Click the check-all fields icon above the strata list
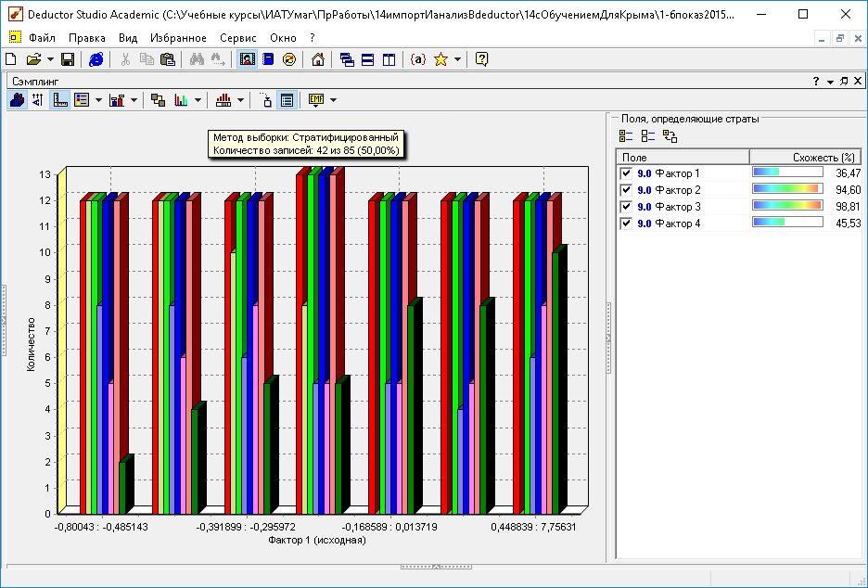The image size is (868, 588). 626,136
